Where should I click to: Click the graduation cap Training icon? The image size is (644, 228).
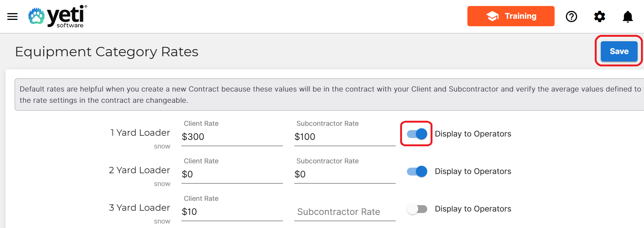pos(493,16)
